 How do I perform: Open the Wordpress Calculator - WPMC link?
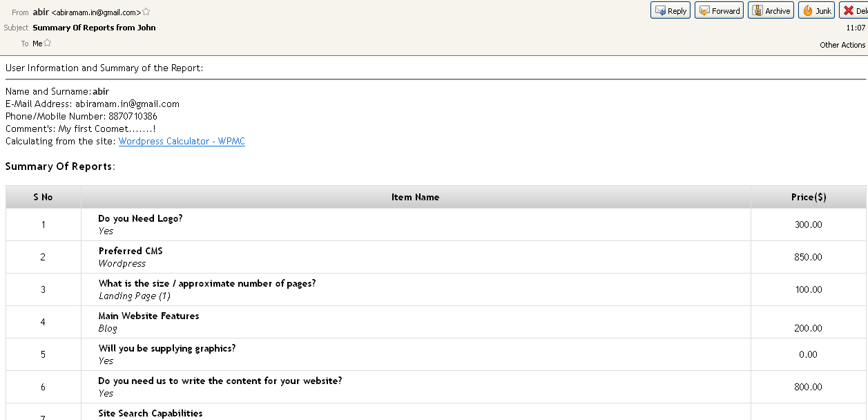coord(182,141)
